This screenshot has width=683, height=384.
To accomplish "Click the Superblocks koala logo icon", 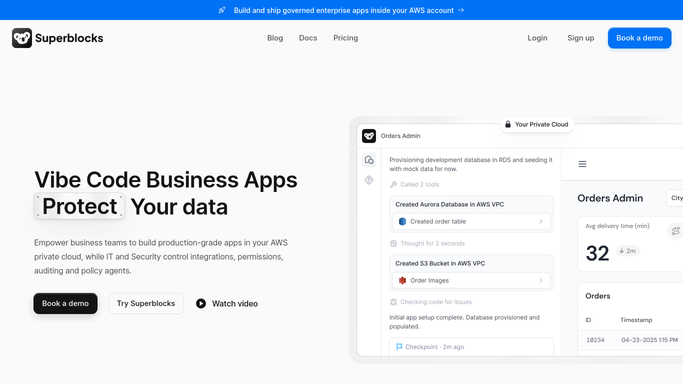I will point(22,38).
